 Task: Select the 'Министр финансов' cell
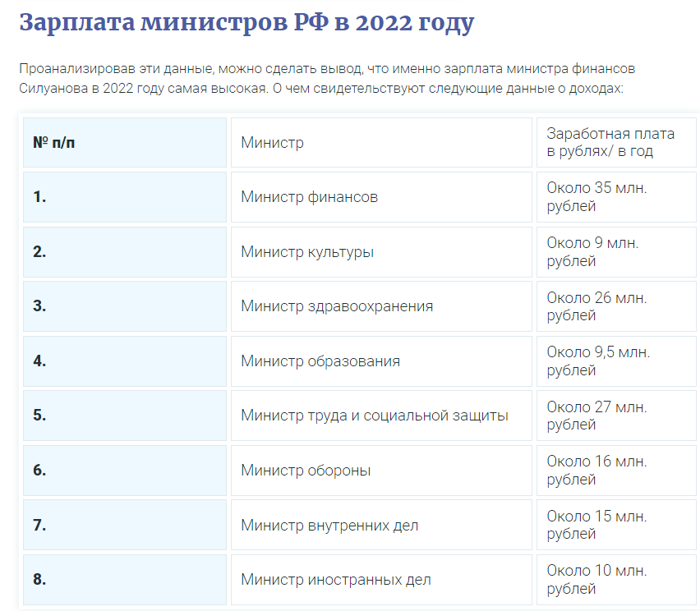[x=381, y=197]
